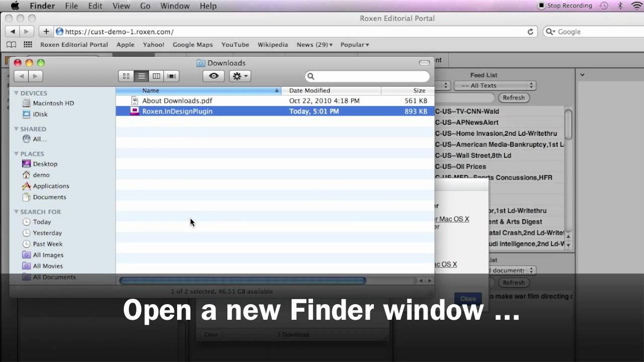The image size is (644, 362).
Task: Sort files by Date Modified column
Action: click(332, 90)
